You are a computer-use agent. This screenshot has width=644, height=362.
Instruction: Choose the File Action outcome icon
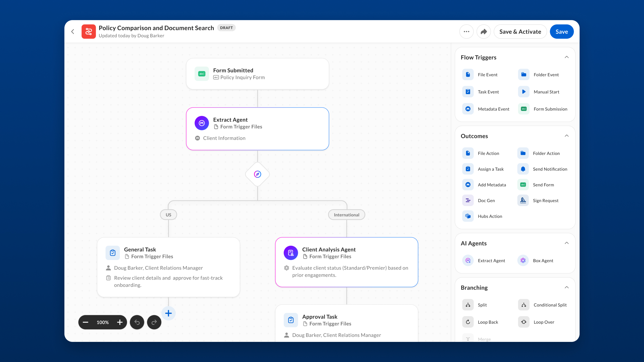[468, 153]
